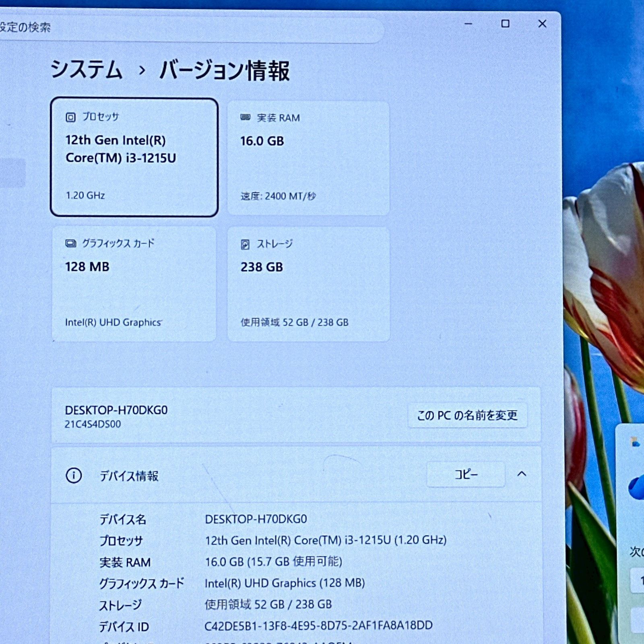Open the プロセッサ card
Screen dimensions: 644x644
click(x=134, y=157)
